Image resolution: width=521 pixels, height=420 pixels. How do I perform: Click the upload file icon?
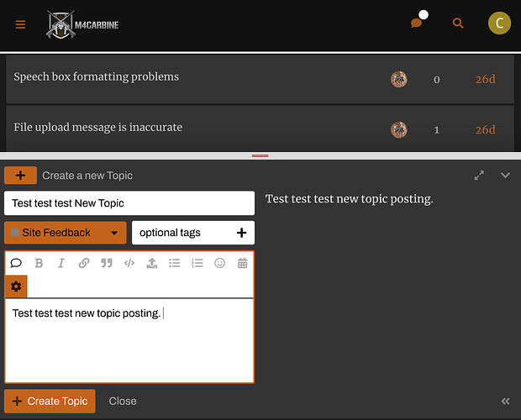coord(152,263)
